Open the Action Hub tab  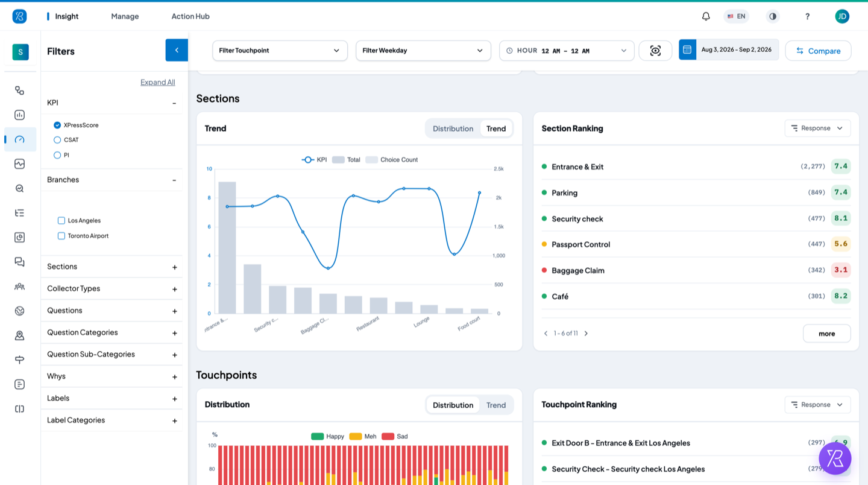[x=190, y=16]
